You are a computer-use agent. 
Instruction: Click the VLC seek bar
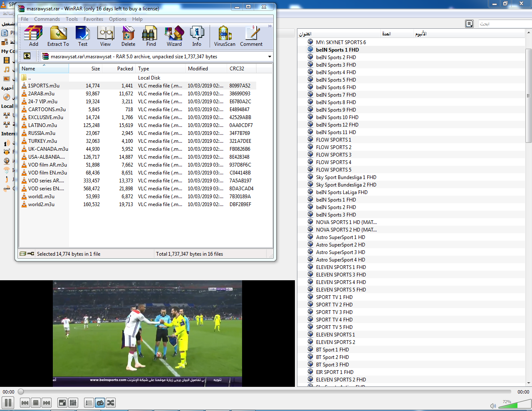(266, 391)
